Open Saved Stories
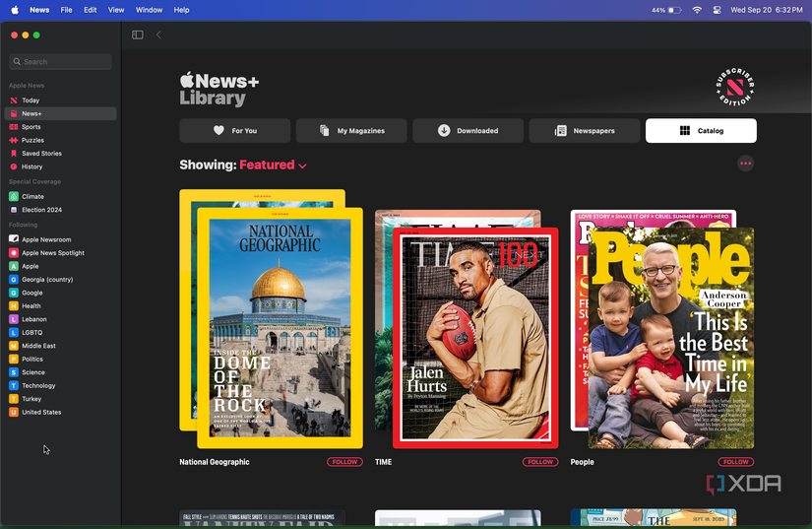 point(61,154)
